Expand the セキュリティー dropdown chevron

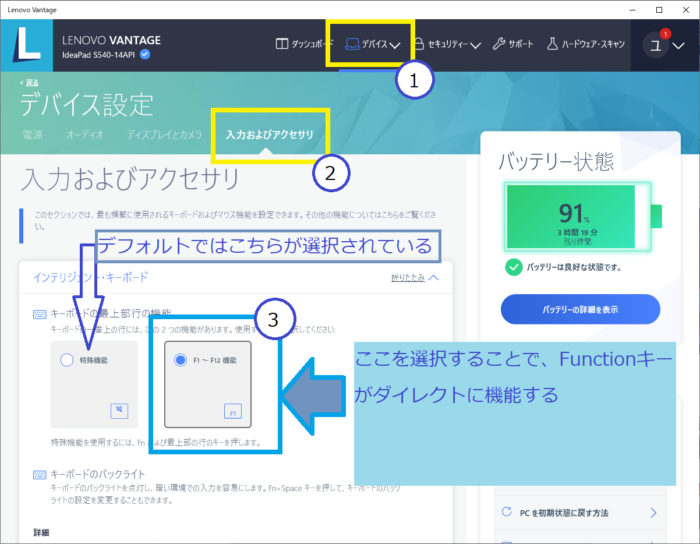[x=475, y=45]
